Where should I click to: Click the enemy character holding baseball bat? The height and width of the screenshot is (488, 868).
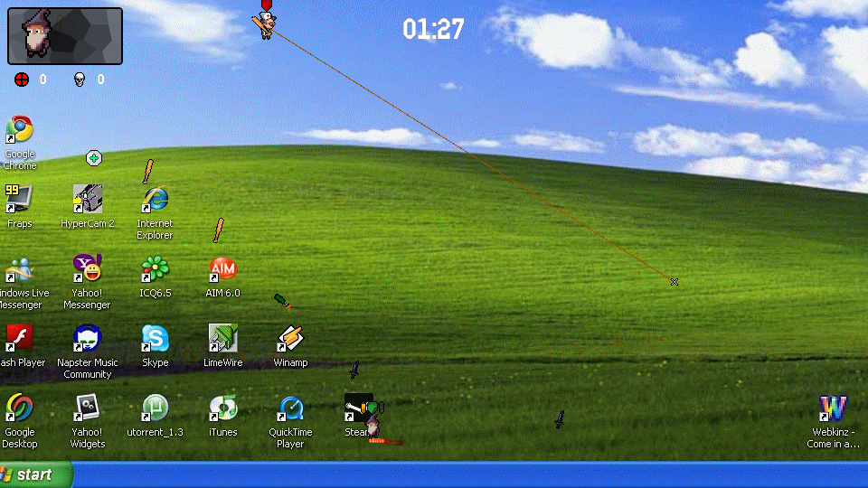coord(266,23)
